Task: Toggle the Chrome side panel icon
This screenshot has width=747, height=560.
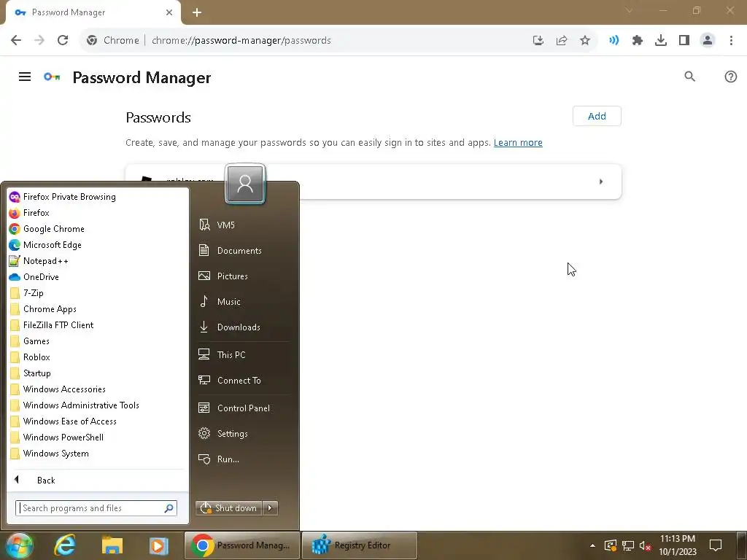Action: pos(684,41)
